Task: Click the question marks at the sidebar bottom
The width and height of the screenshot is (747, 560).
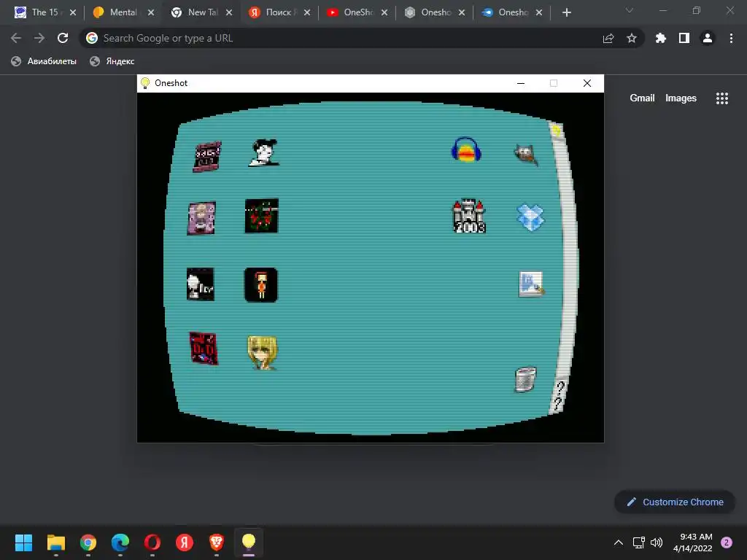Action: (558, 396)
